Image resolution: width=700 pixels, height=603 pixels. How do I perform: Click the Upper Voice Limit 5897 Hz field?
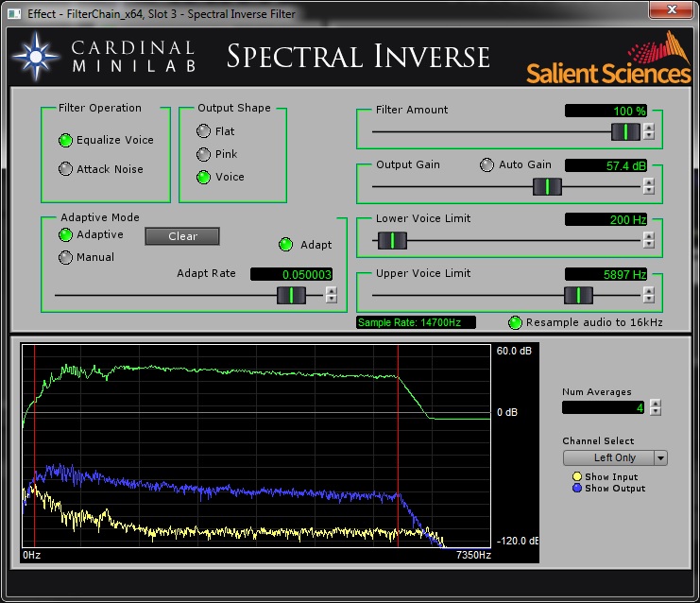coord(606,274)
